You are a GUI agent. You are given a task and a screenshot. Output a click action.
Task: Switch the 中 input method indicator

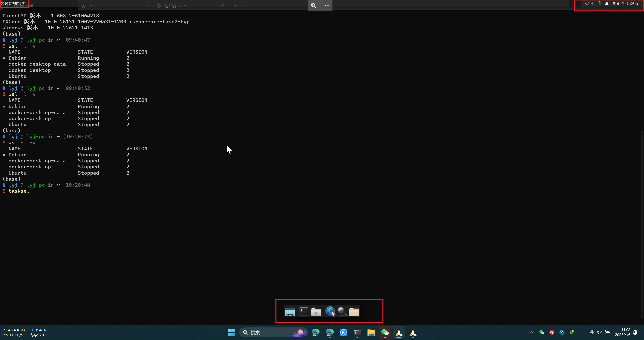582,332
